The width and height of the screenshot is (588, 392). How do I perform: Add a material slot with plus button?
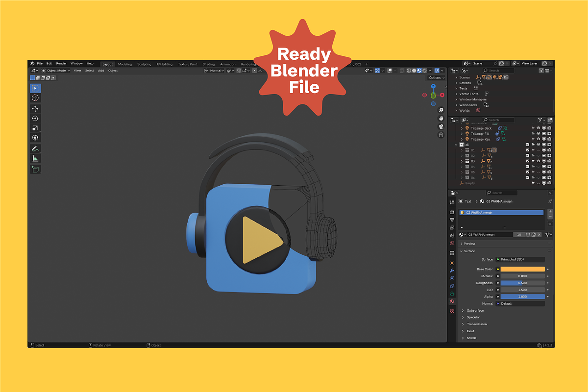[x=550, y=212]
